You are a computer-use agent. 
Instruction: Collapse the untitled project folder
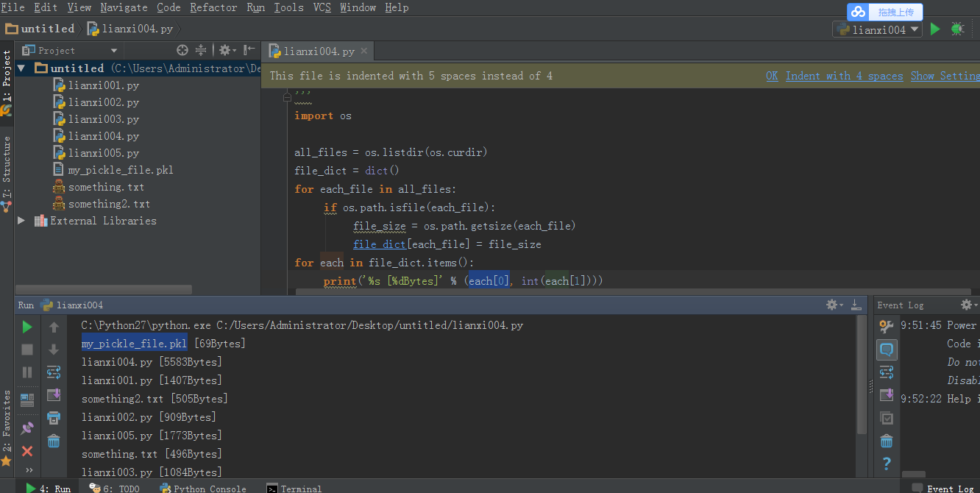(21, 68)
